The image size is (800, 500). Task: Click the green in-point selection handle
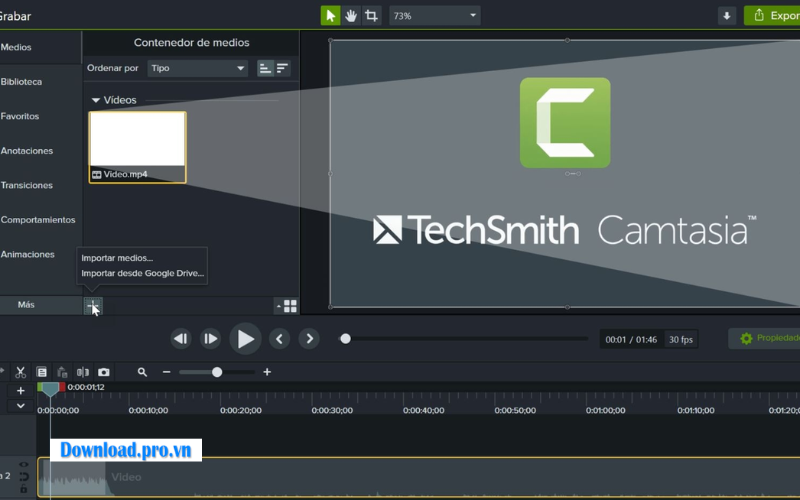pos(40,387)
